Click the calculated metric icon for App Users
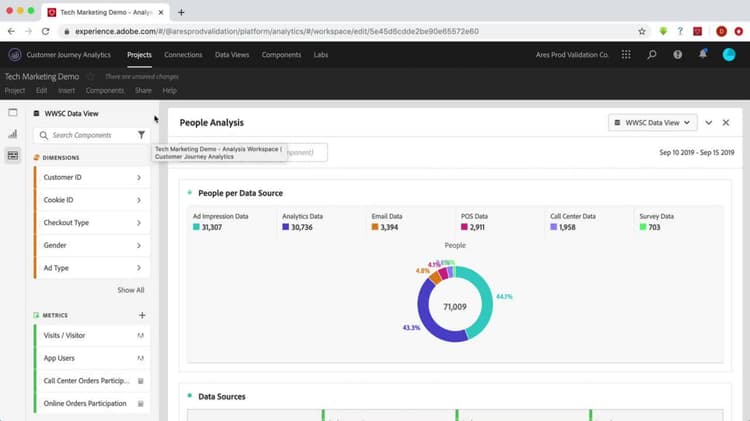750x421 pixels. pos(141,358)
